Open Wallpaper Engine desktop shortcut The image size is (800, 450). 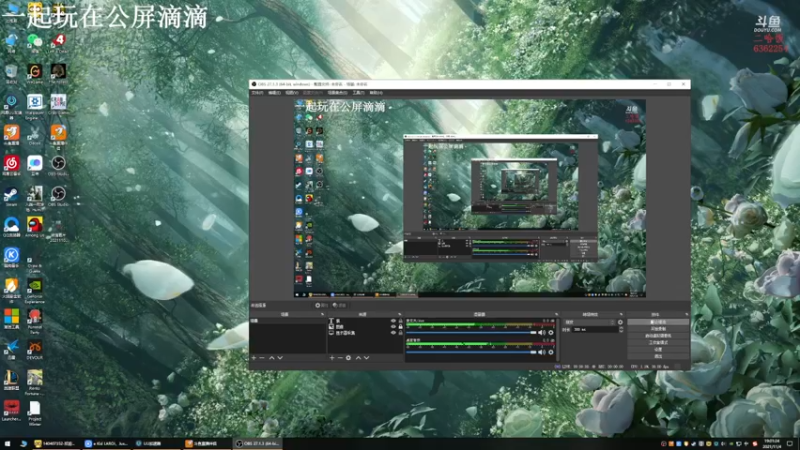tap(35, 106)
